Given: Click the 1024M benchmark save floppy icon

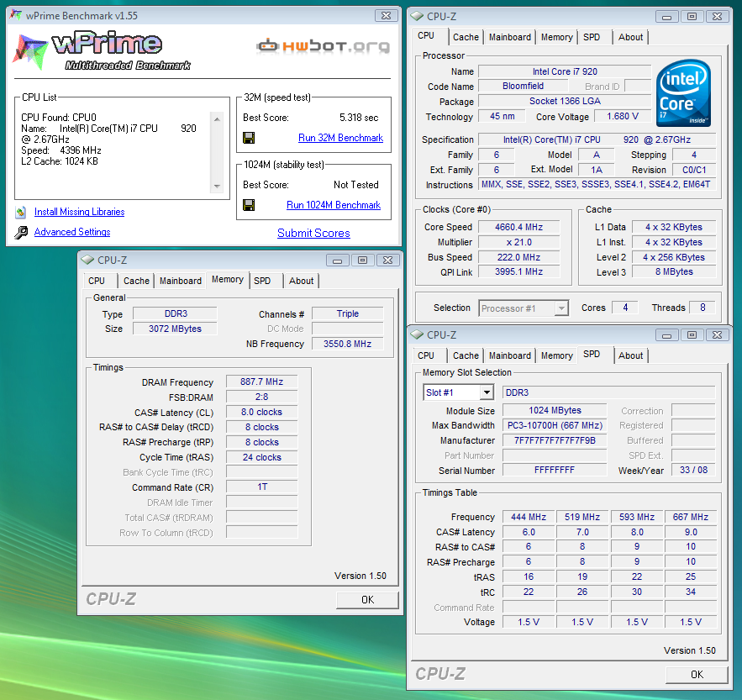Looking at the screenshot, I should tap(249, 205).
